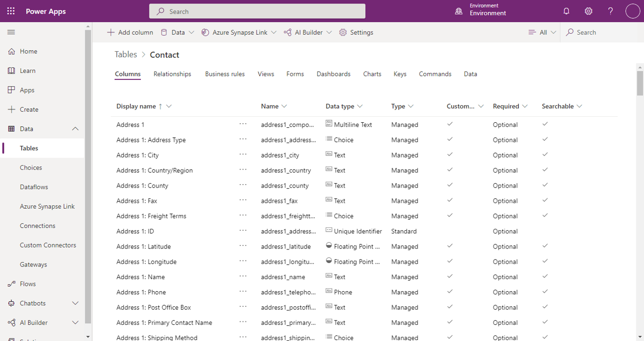Open the settings gear in header

tap(589, 11)
